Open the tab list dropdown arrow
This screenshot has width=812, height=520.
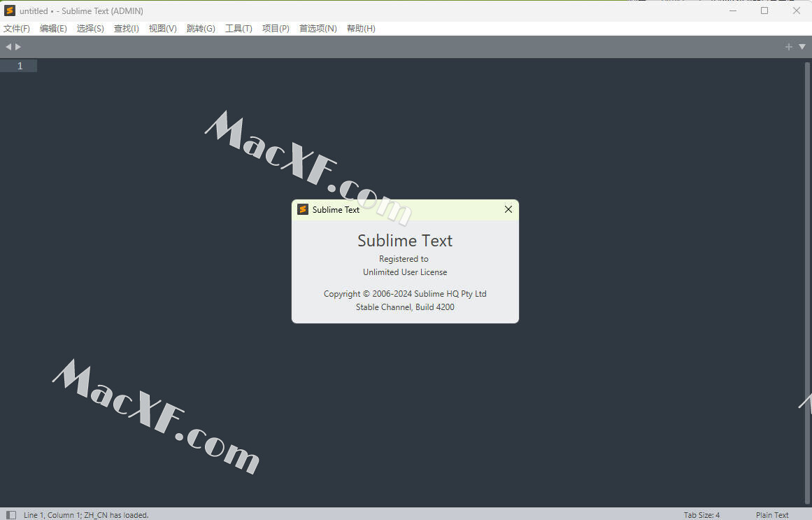tap(802, 47)
